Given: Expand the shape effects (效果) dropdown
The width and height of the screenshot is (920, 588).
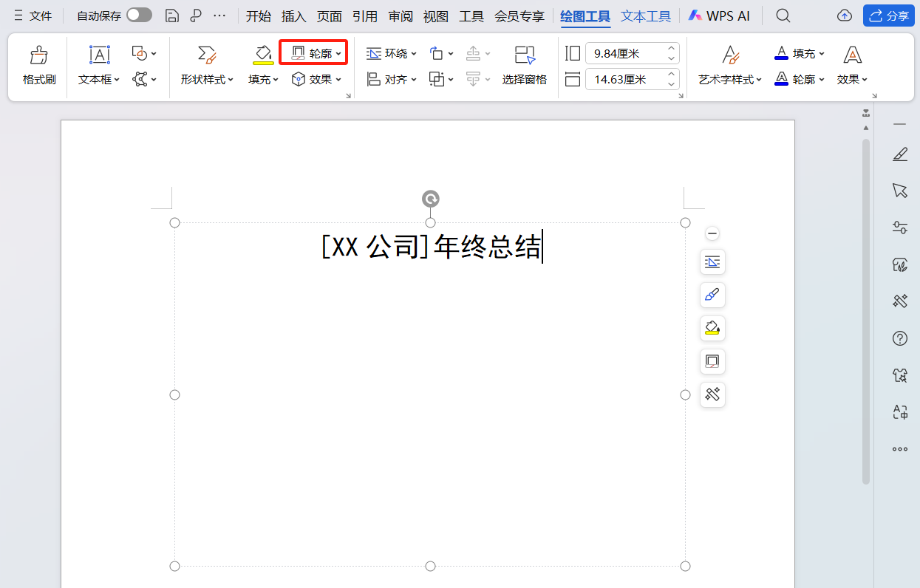Looking at the screenshot, I should click(317, 79).
